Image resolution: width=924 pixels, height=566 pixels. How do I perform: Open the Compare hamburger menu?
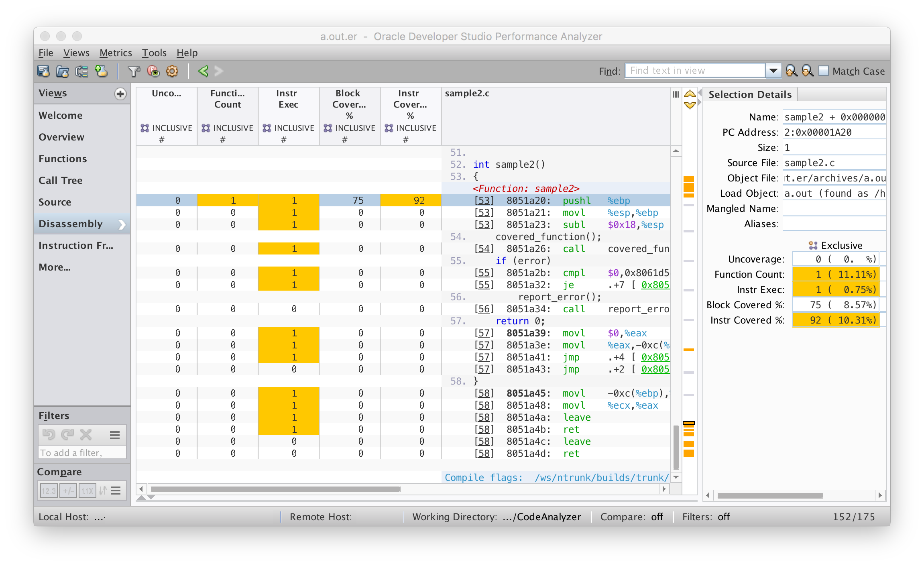(116, 491)
